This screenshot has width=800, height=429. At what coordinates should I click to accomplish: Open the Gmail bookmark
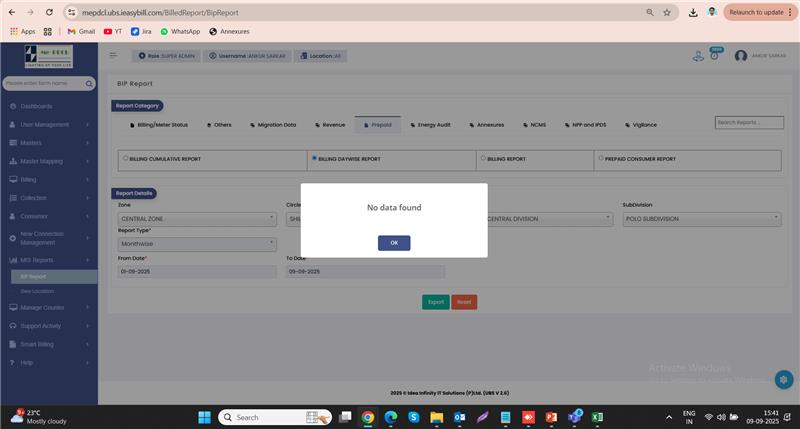(82, 32)
